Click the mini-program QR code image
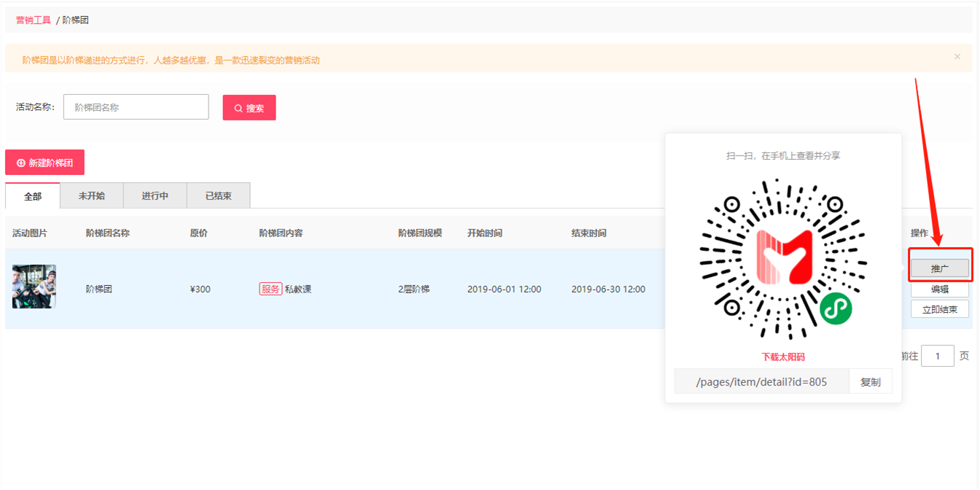The width and height of the screenshot is (980, 490). tap(783, 259)
